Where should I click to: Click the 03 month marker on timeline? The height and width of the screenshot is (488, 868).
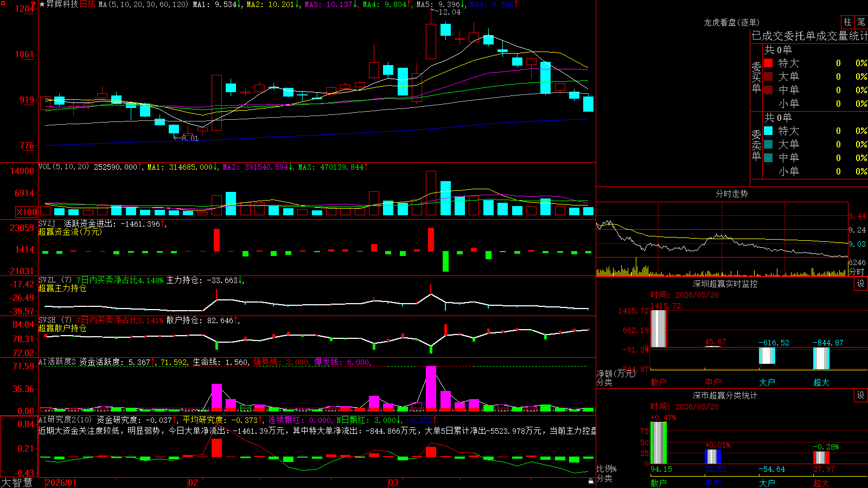[x=393, y=483]
